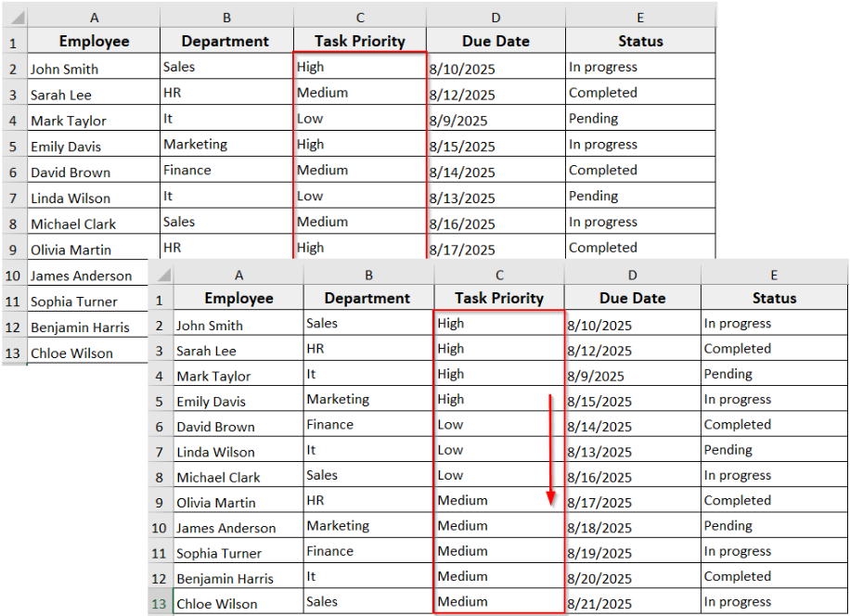The width and height of the screenshot is (850, 616).
Task: Click Task Priority header in lower table
Action: pos(498,299)
